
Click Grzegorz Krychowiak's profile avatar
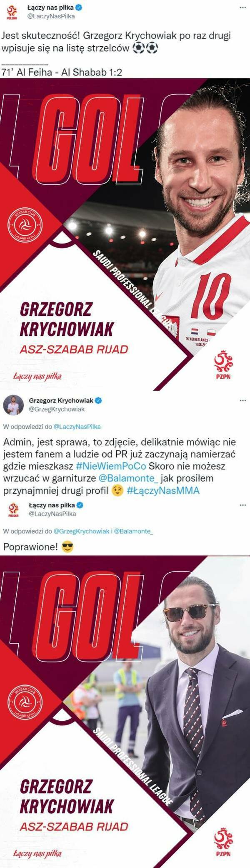point(13,405)
